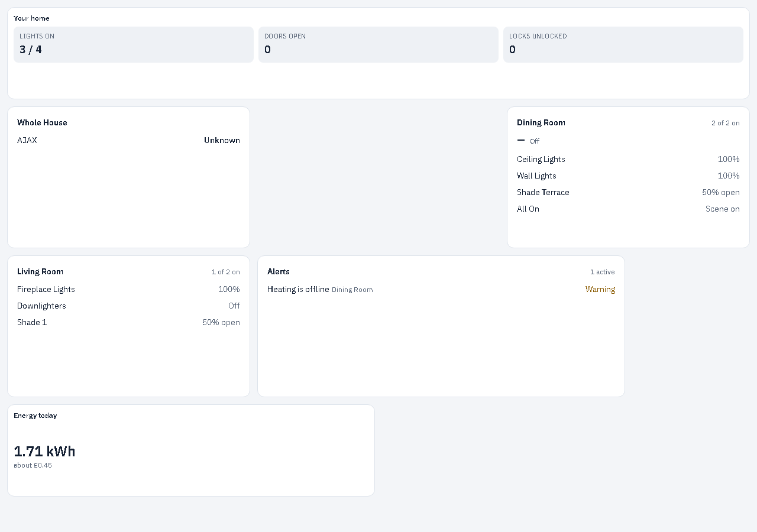This screenshot has width=757, height=532.
Task: Click 50% open value for Shade Terrace
Action: [x=721, y=192]
